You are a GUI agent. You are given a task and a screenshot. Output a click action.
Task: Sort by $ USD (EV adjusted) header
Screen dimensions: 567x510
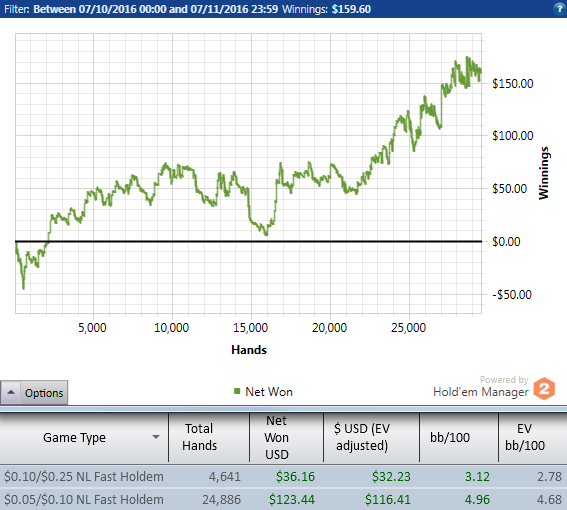click(371, 438)
